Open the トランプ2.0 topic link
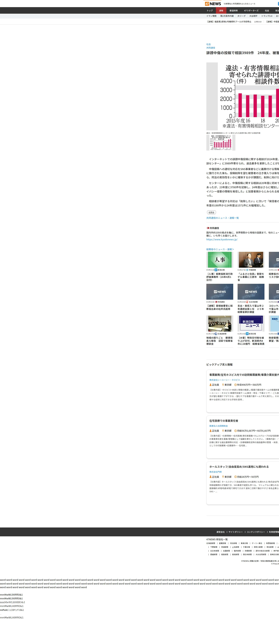This screenshot has height=644, width=279. click(x=267, y=16)
